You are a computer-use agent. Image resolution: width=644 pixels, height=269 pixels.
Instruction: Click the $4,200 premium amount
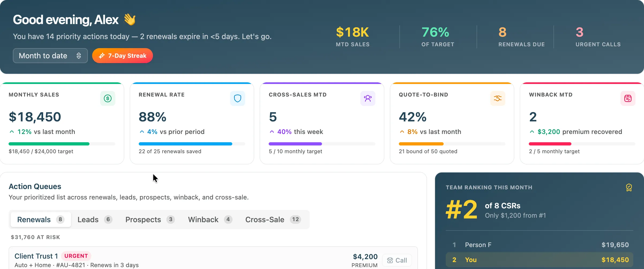365,257
